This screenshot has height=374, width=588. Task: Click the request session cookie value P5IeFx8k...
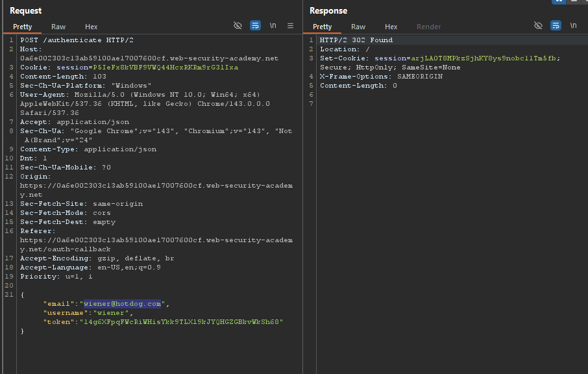(x=165, y=67)
